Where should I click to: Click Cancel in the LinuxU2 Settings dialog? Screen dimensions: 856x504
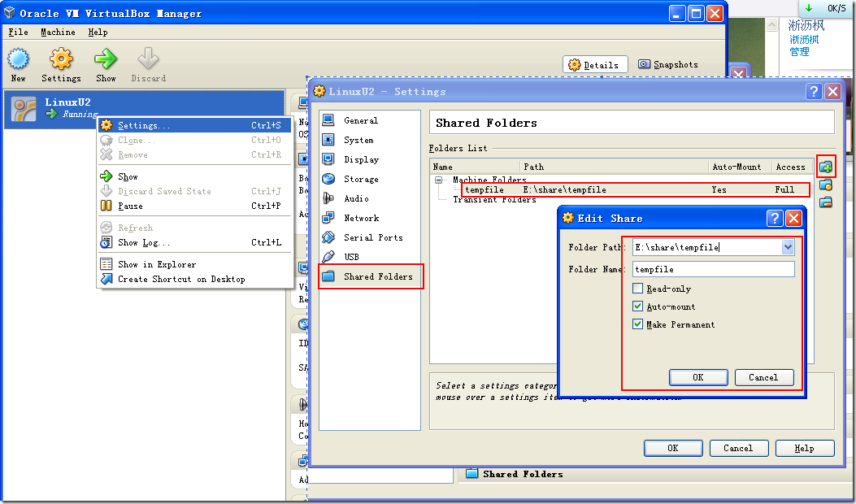(x=739, y=448)
